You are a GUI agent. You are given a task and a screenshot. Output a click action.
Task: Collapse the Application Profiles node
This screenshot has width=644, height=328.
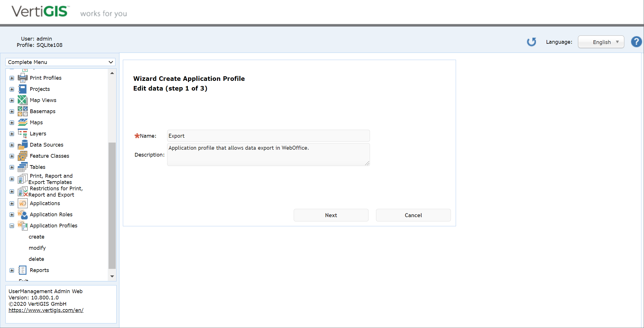12,226
